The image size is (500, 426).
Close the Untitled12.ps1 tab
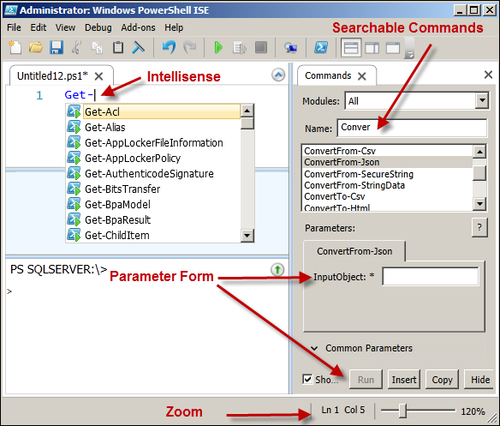pyautogui.click(x=99, y=76)
